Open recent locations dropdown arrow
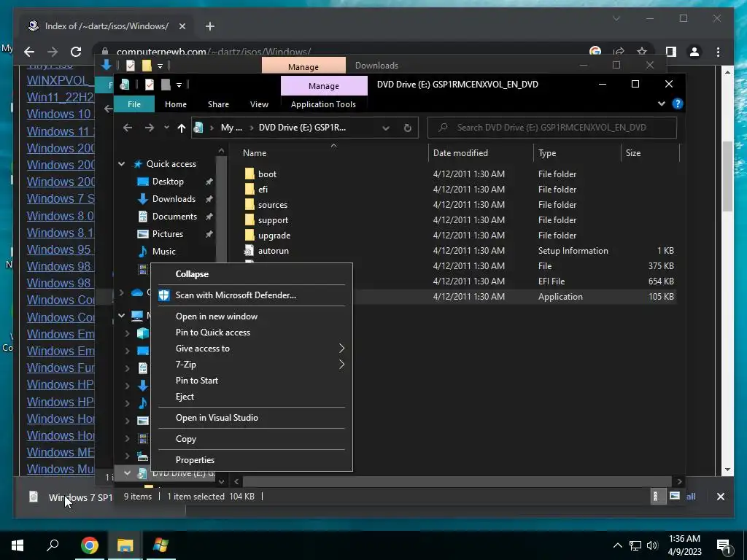 pos(166,128)
